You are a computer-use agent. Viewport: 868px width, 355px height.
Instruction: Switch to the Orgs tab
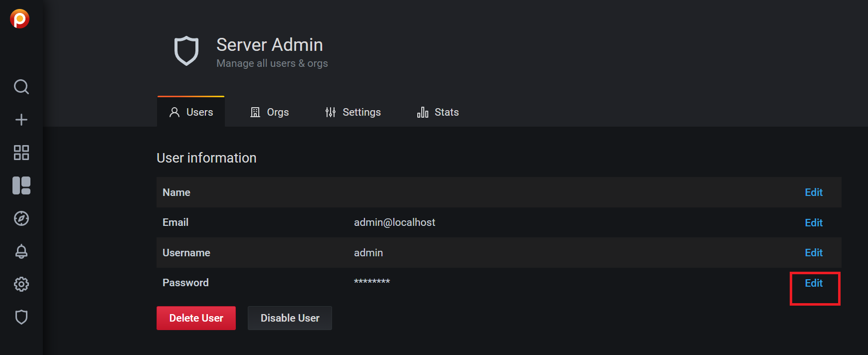point(269,112)
